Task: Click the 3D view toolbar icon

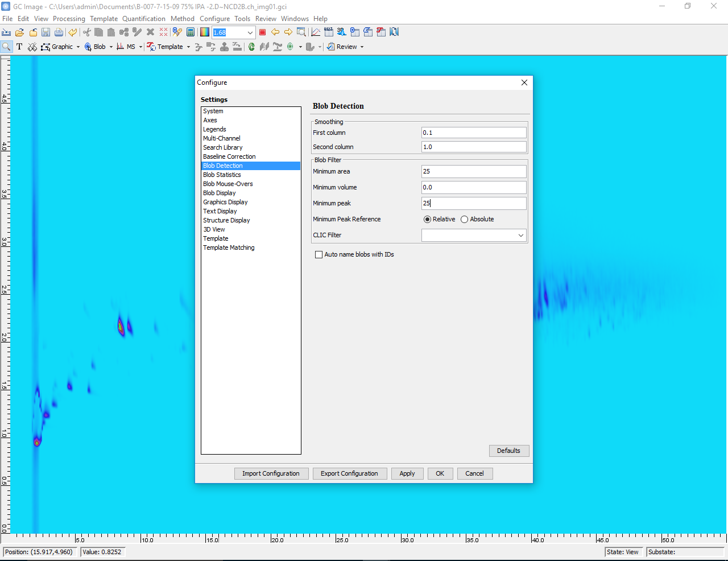Action: click(x=341, y=32)
